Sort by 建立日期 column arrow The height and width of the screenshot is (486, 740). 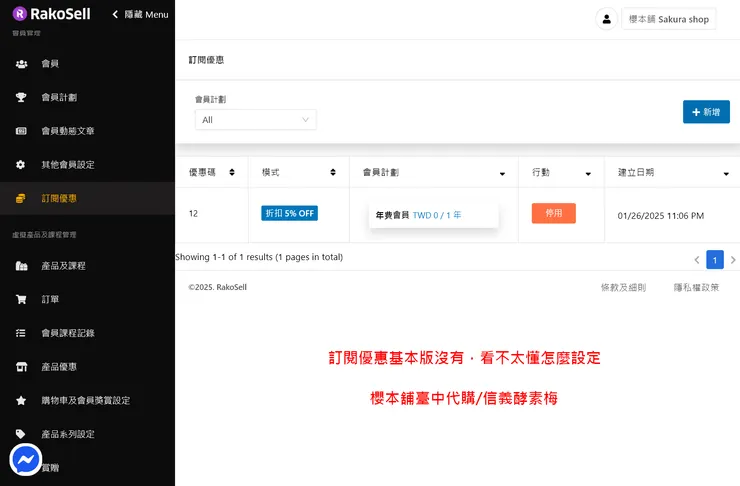[726, 174]
